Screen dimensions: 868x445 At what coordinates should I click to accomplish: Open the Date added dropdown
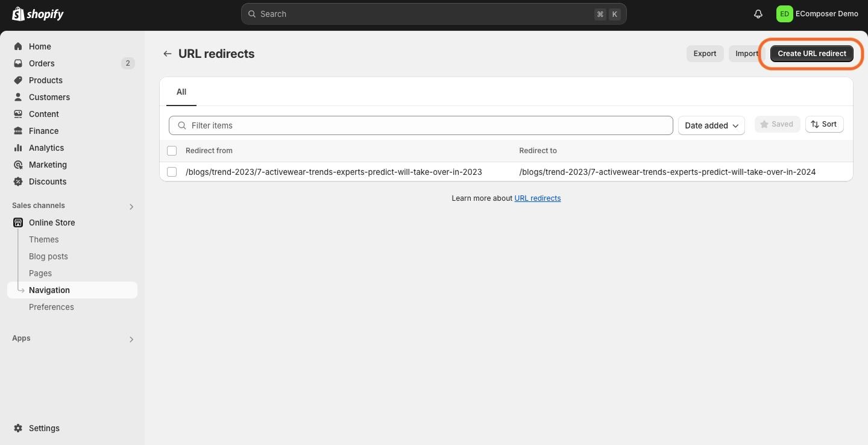coord(711,125)
